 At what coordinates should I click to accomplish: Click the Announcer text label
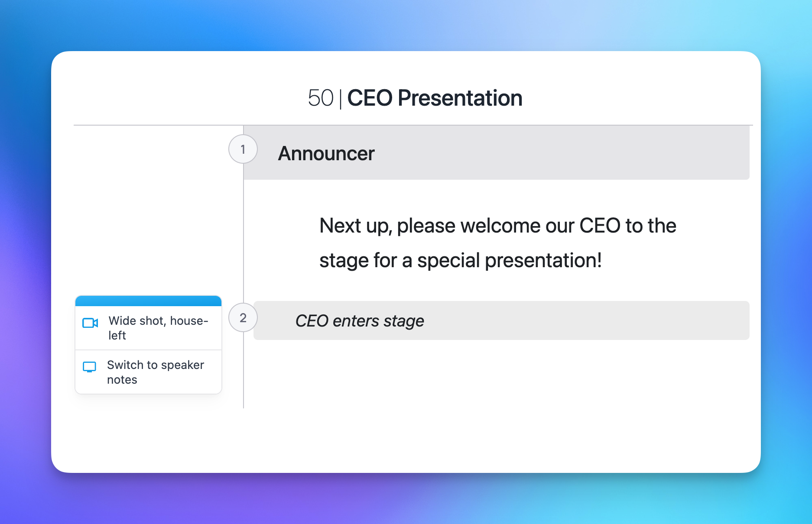(326, 153)
